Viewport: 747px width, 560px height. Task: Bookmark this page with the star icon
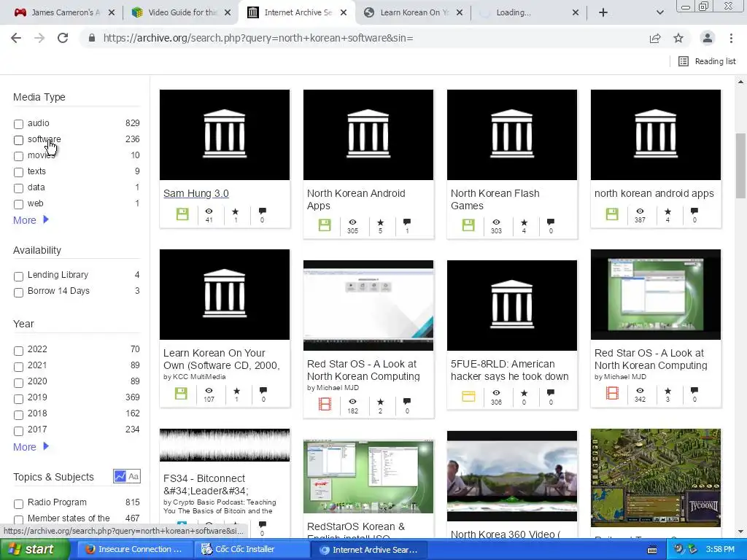678,38
